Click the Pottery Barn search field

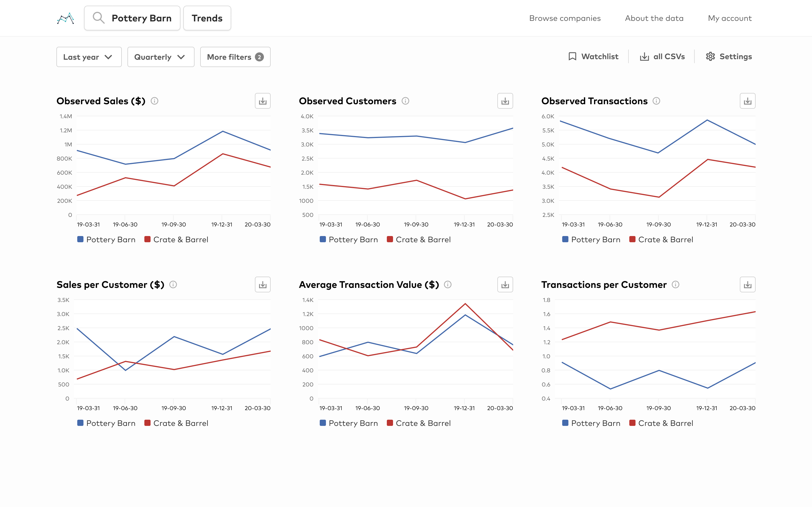tap(132, 18)
